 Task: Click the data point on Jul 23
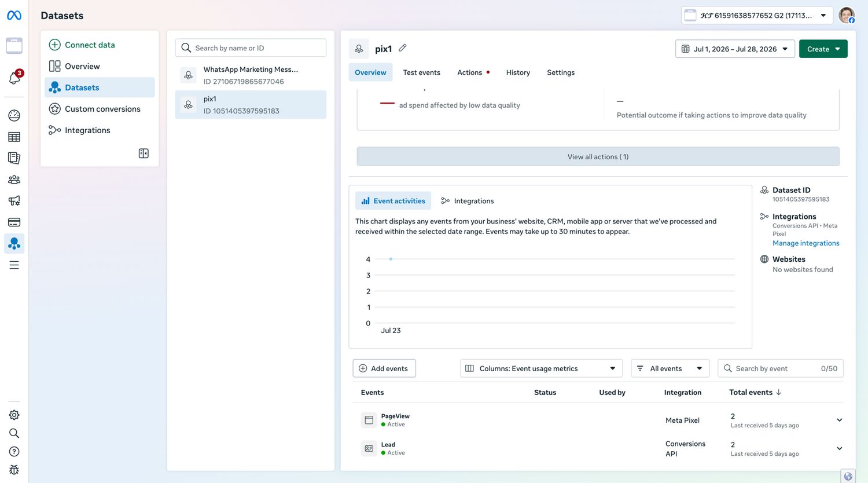391,259
